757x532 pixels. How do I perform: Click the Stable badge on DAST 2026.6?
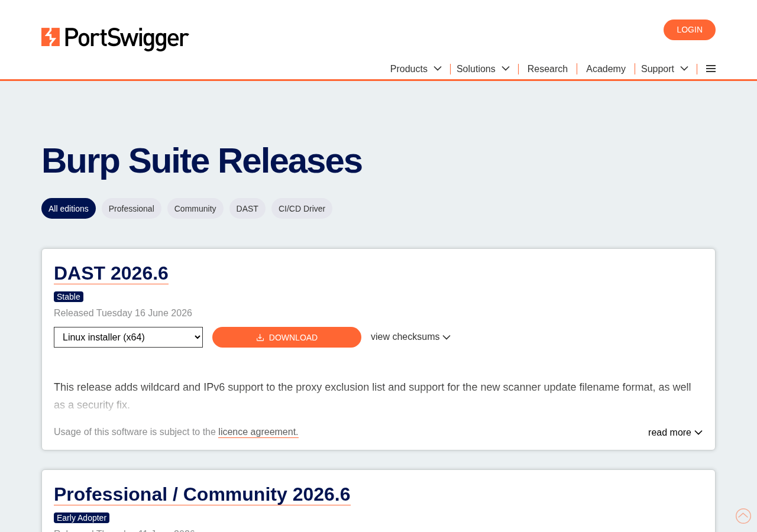pyautogui.click(x=69, y=297)
